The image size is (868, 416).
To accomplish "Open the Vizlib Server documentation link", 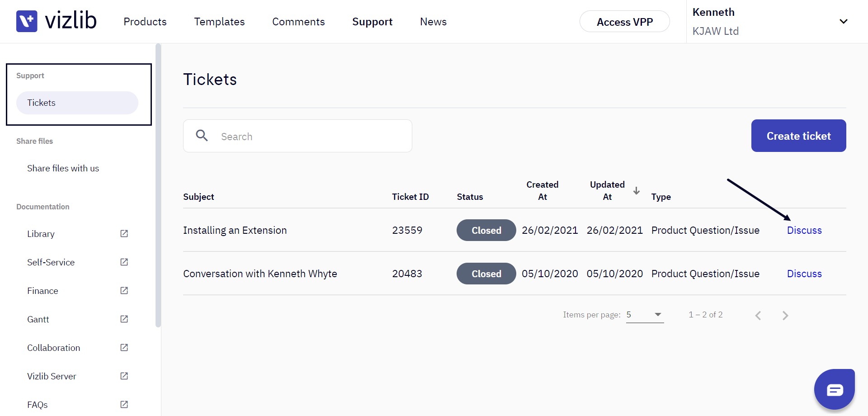I will pos(52,376).
